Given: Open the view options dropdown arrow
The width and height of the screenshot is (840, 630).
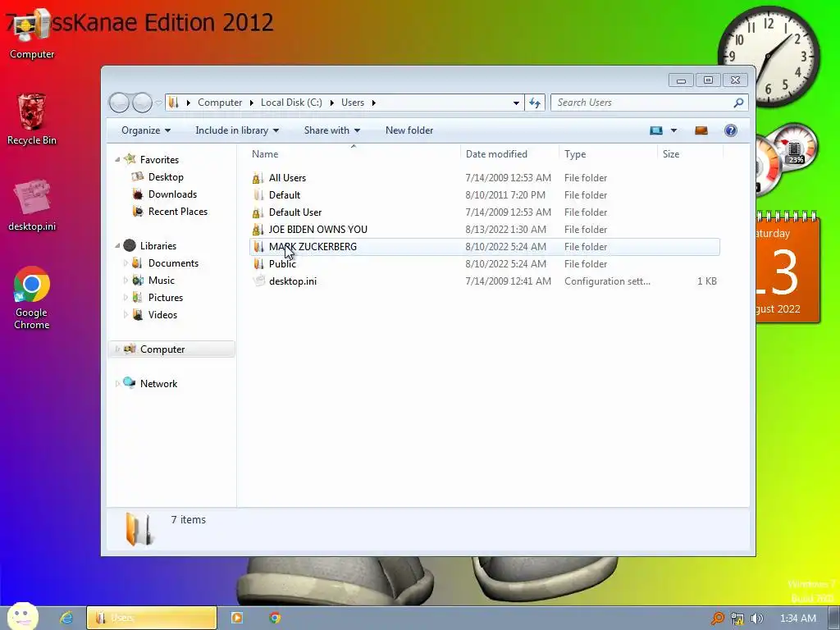Looking at the screenshot, I should click(x=674, y=130).
